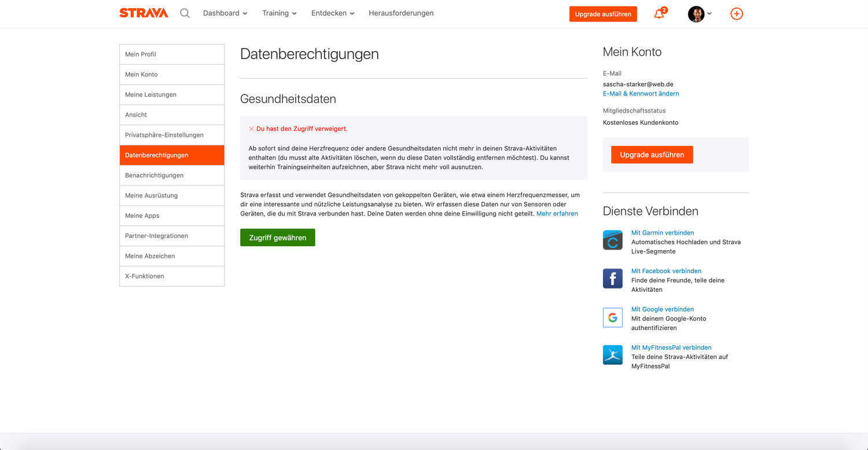Click the Mein Konto panel heading
Image resolution: width=868 pixels, height=450 pixels.
(x=632, y=52)
